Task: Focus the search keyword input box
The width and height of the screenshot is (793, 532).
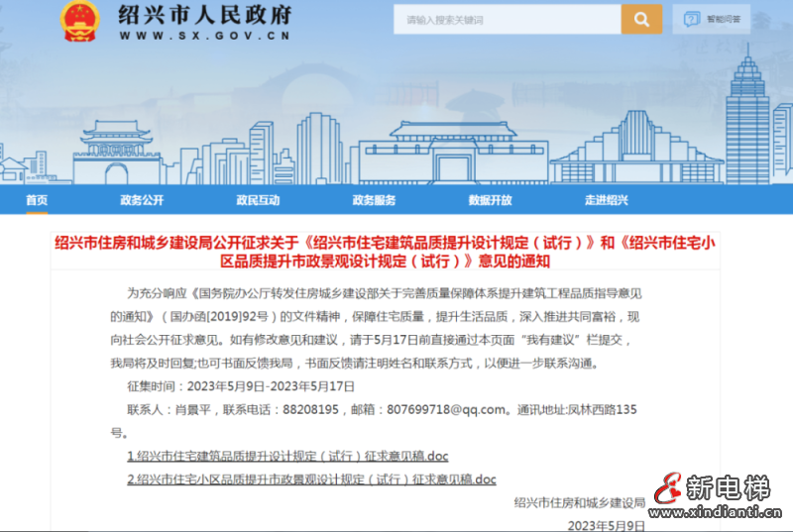Action: coord(507,19)
